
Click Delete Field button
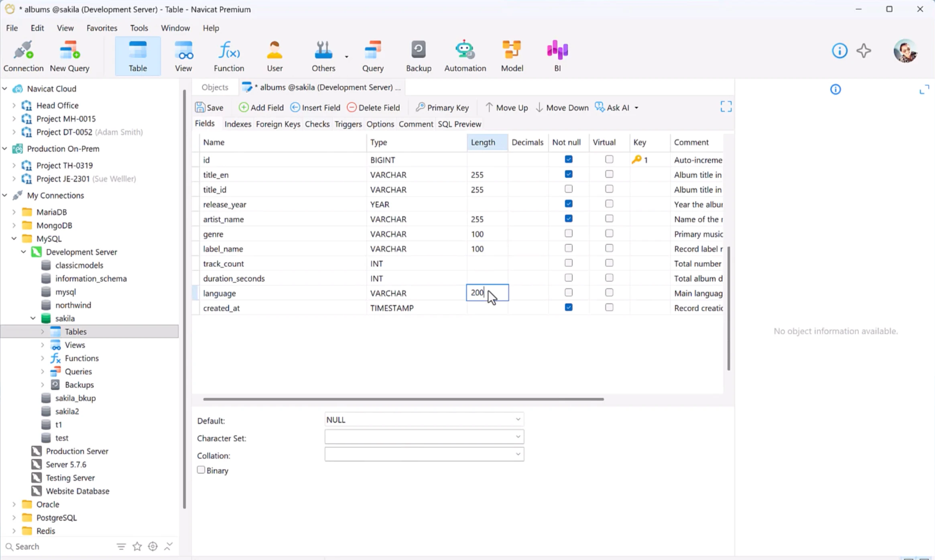[373, 108]
